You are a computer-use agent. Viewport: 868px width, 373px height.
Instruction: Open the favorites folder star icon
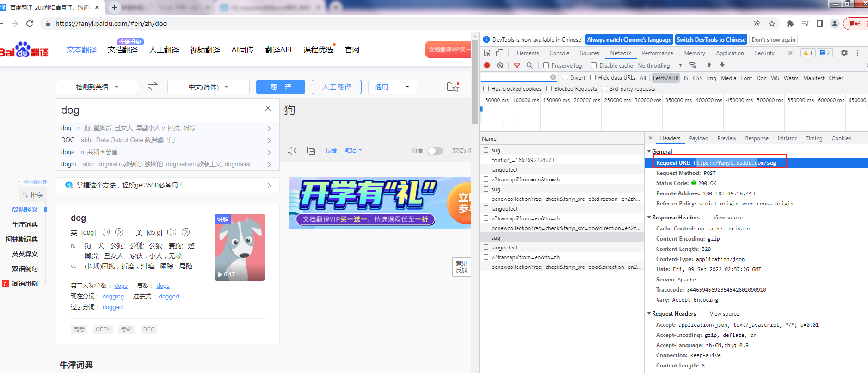point(453,87)
